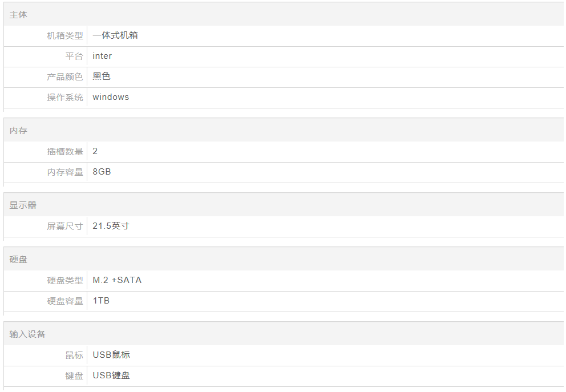Click the 一体式机箱 value text
This screenshot has height=392, width=566.
pos(115,35)
